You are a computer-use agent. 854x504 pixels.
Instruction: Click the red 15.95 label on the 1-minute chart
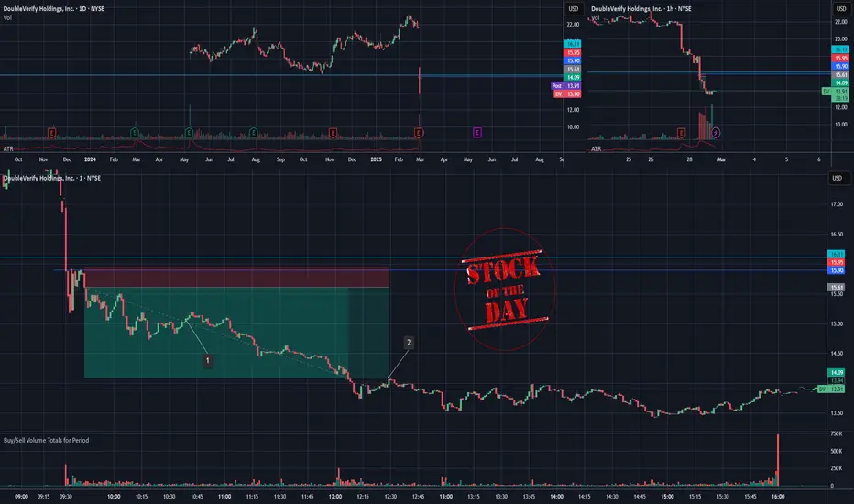[836, 263]
